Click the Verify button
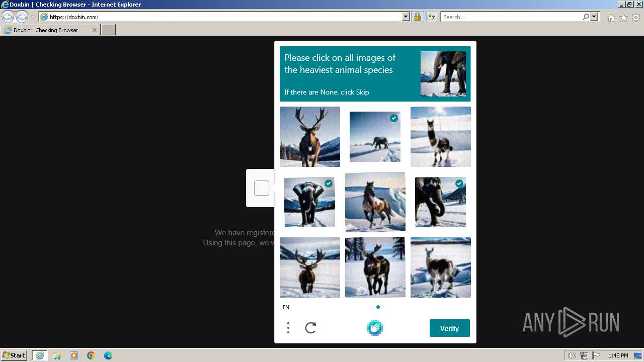The height and width of the screenshot is (362, 644). tap(450, 328)
